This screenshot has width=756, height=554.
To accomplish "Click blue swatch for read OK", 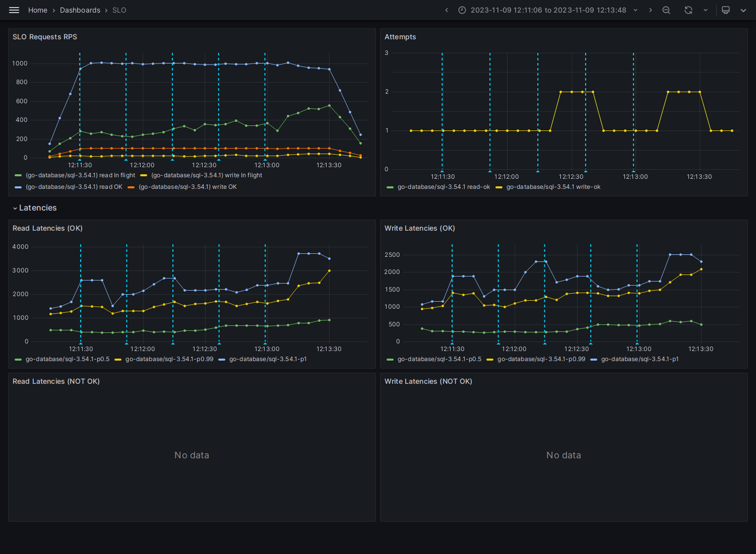I will 19,187.
